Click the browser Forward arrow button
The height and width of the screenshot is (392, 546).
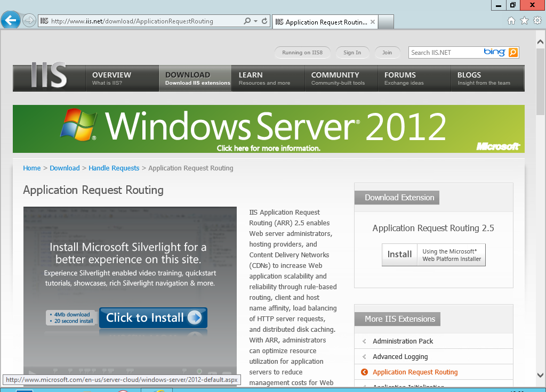(x=29, y=21)
